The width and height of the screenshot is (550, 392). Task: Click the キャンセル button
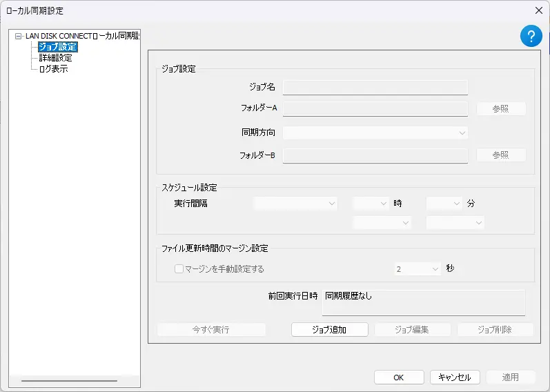(x=455, y=378)
